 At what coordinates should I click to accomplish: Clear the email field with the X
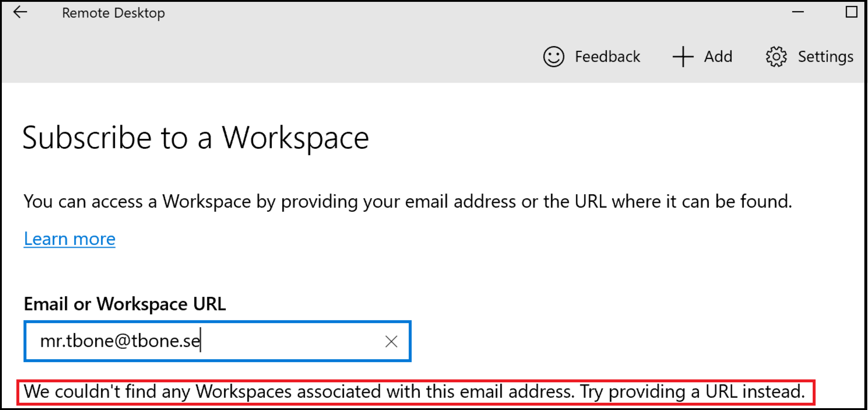391,342
